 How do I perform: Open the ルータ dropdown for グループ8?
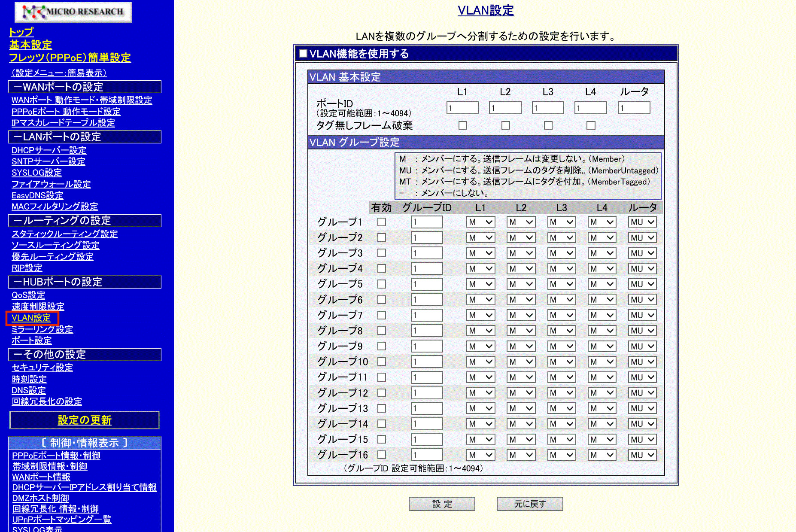pos(642,331)
